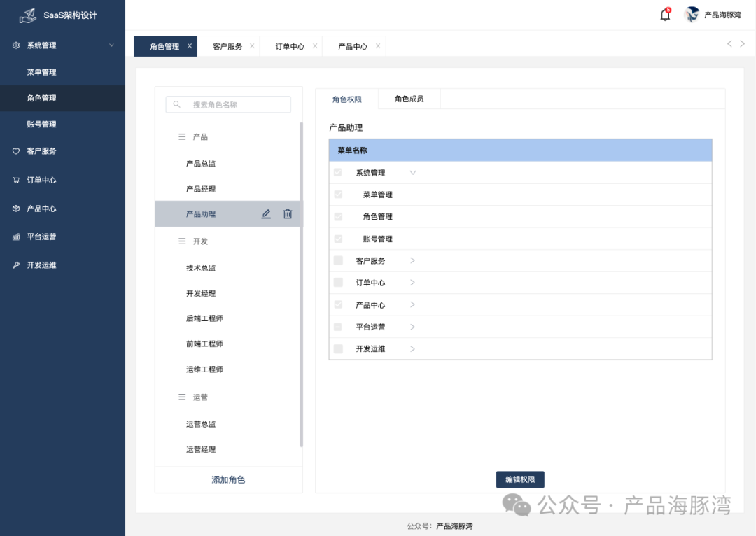The width and height of the screenshot is (756, 536).
Task: Collapse the 系统管理 menu chevron in table
Action: [414, 172]
